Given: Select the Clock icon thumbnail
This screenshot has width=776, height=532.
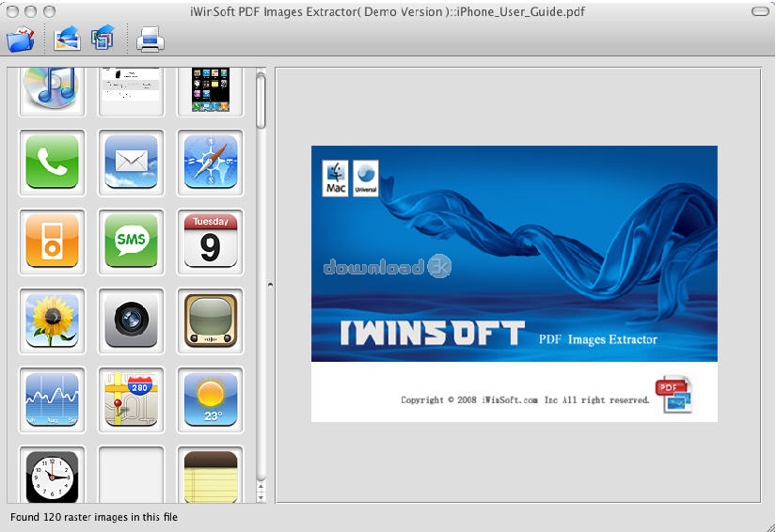Looking at the screenshot, I should pos(52,475).
